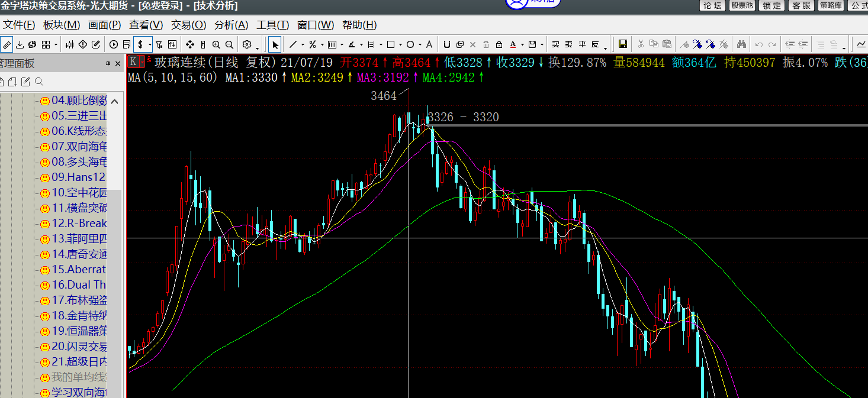Click the dollar sign toolbar icon

coord(140,44)
